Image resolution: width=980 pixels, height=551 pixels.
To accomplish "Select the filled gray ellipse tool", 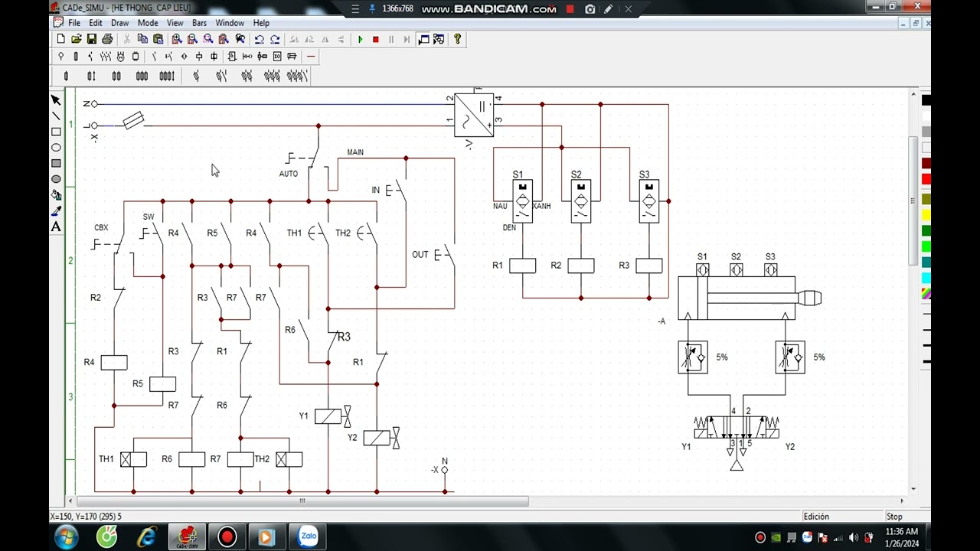I will 56,179.
